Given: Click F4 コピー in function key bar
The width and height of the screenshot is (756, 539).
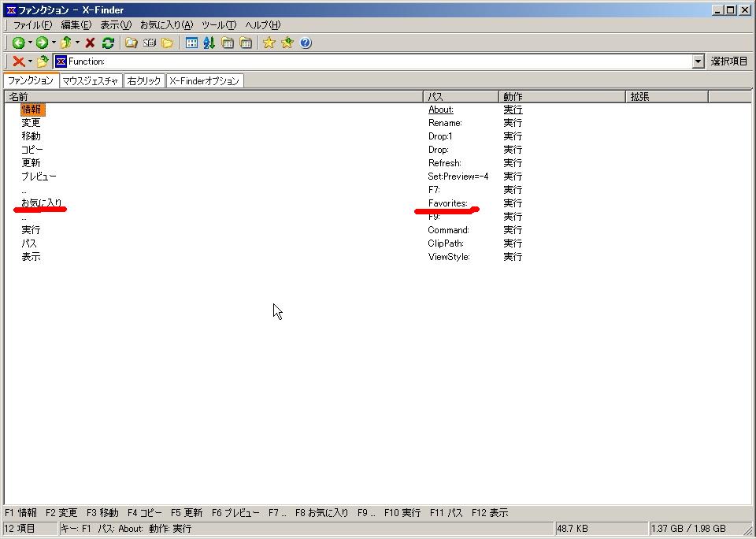Looking at the screenshot, I should click(145, 513).
